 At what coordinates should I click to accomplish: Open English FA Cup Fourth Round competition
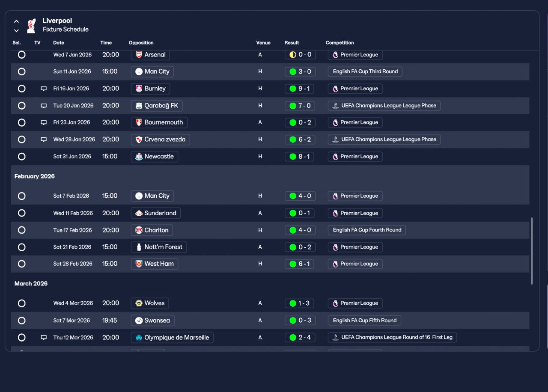(367, 230)
